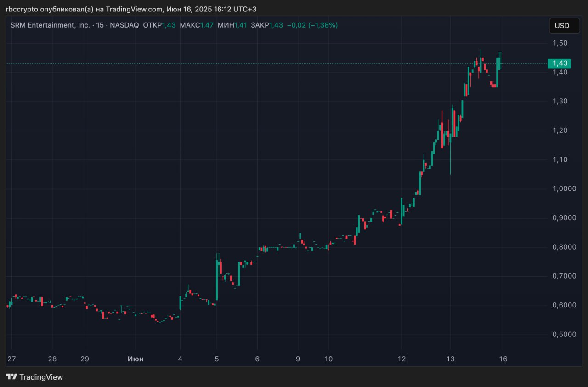Viewport: 588px width, 387px height.
Task: Click the date label 28 on time axis
Action: [52, 359]
